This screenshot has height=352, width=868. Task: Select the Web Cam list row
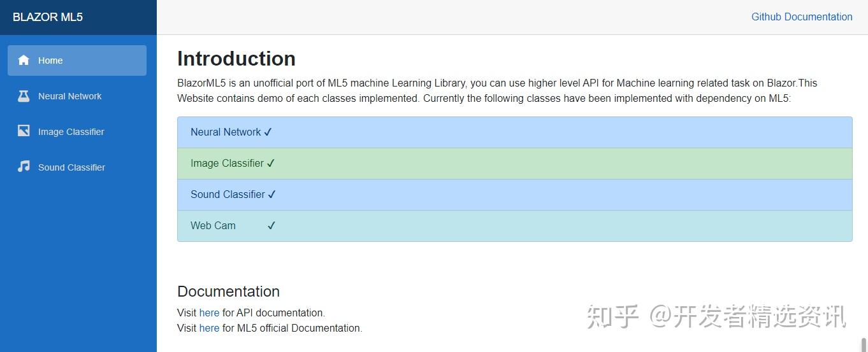pyautogui.click(x=514, y=226)
